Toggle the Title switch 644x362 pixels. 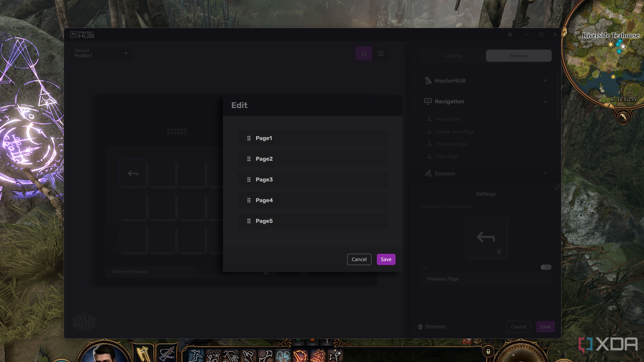(x=546, y=267)
